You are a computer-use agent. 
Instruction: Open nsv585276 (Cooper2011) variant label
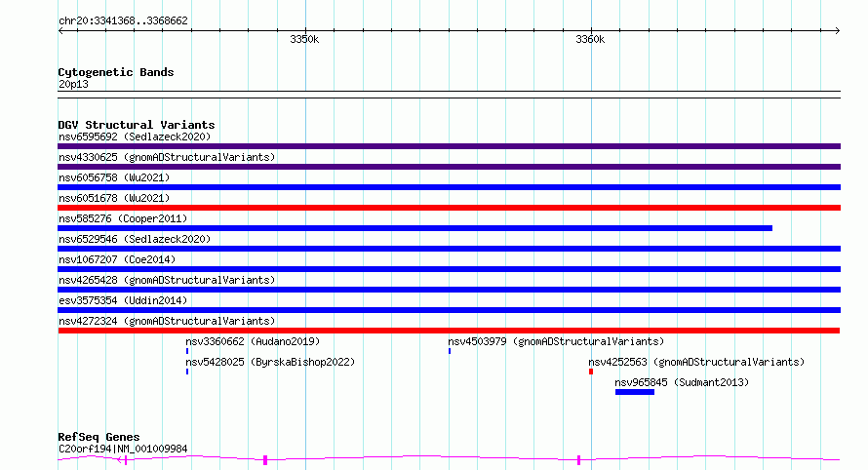(x=123, y=218)
